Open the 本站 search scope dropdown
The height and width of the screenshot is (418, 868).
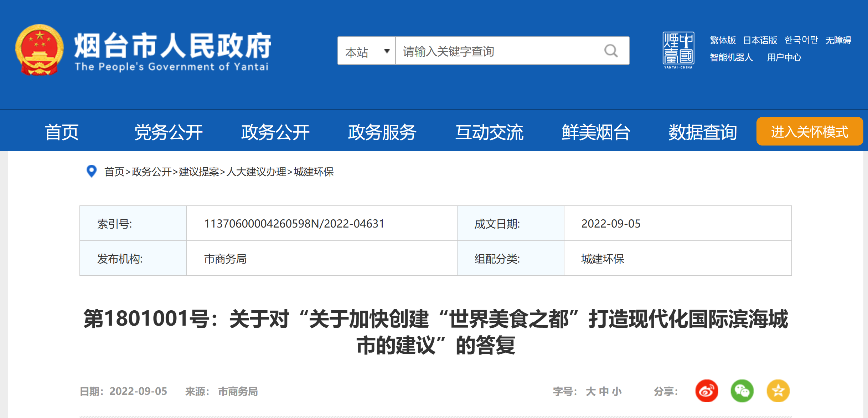tap(367, 51)
